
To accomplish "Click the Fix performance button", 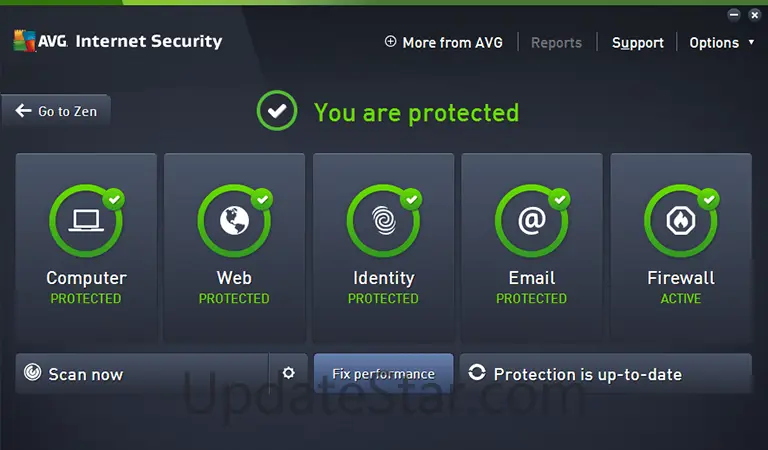I will click(383, 374).
